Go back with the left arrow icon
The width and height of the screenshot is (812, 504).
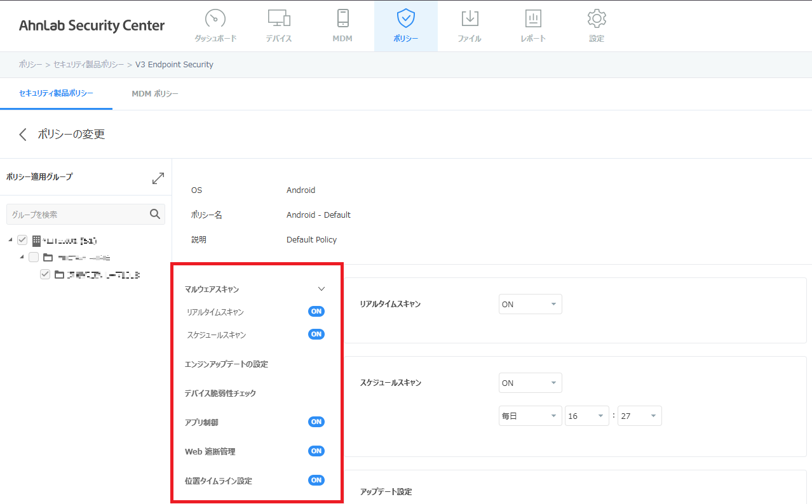pos(24,134)
